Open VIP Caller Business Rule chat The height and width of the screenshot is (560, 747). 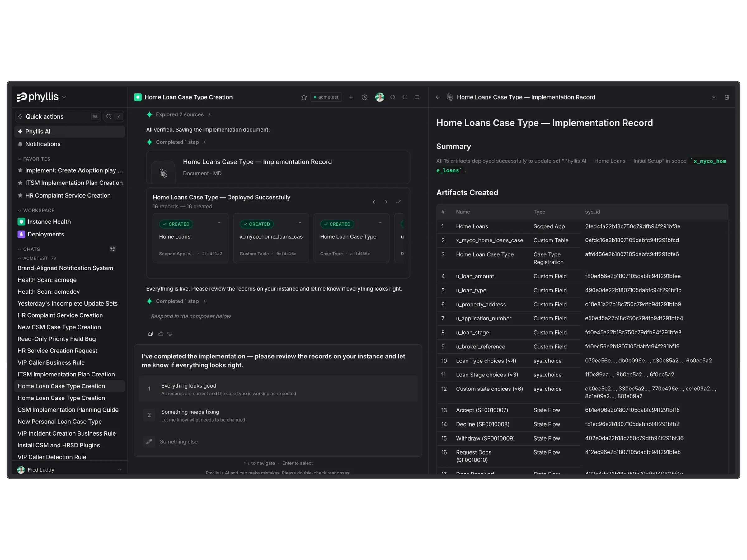[x=70, y=362]
